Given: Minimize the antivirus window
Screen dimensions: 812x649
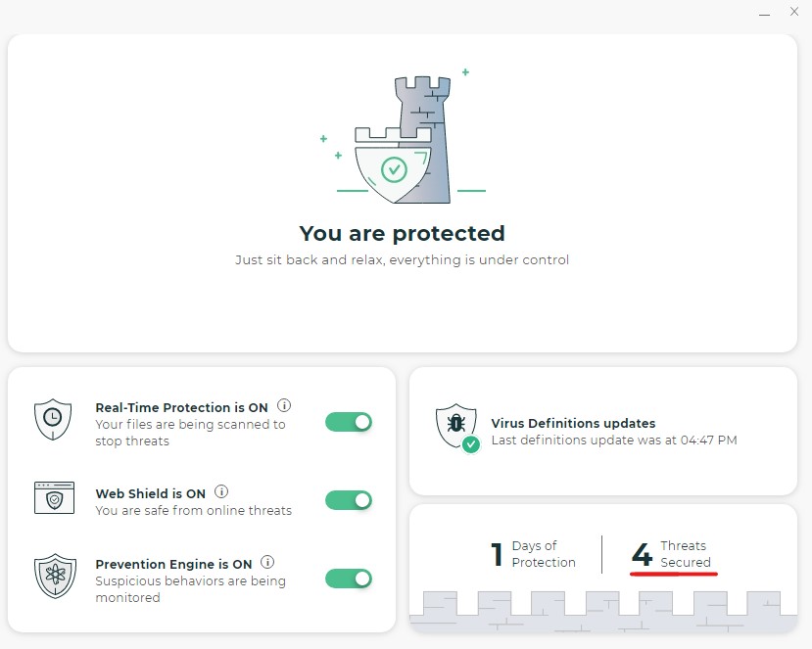Looking at the screenshot, I should 763,15.
